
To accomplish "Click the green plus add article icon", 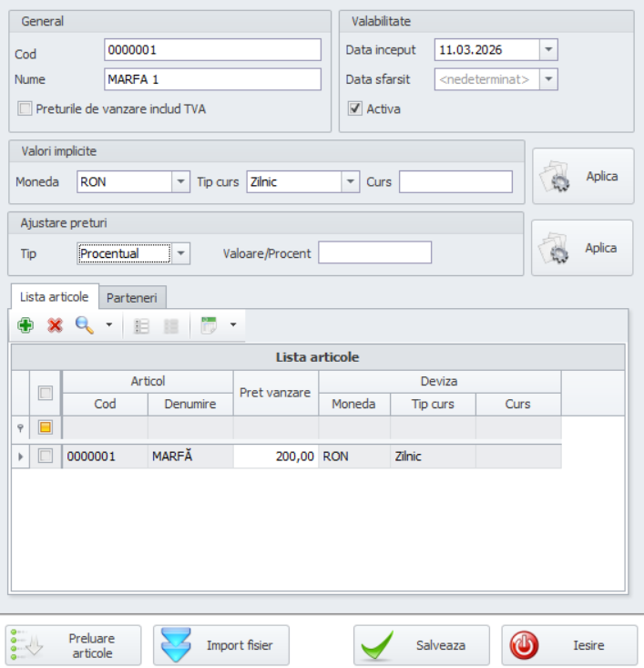I will coord(26,325).
